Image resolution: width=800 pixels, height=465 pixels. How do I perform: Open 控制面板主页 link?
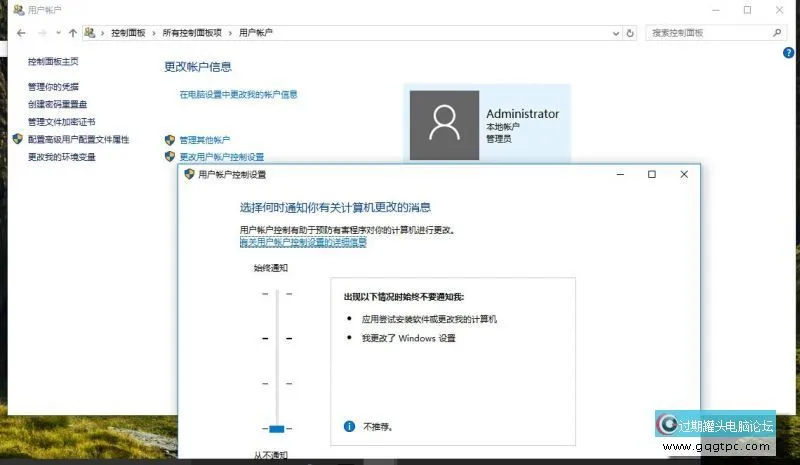tap(53, 62)
